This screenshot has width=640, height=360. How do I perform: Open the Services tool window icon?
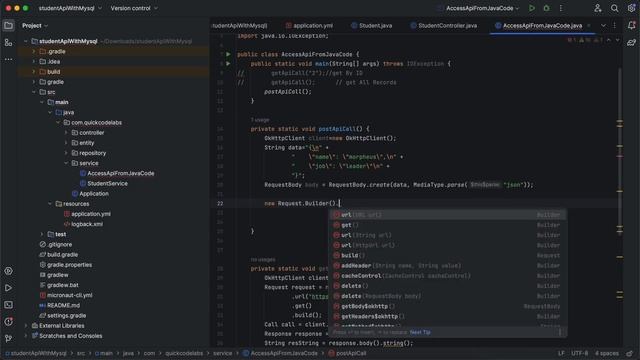click(8, 271)
